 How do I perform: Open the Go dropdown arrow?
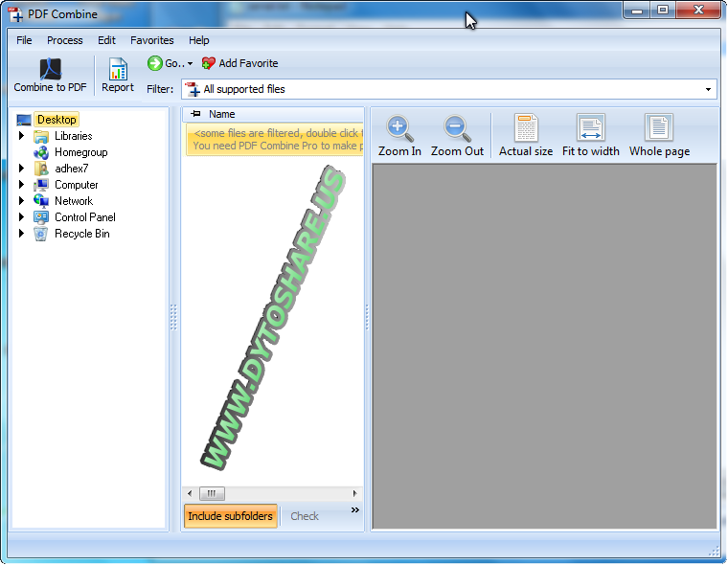coord(190,64)
